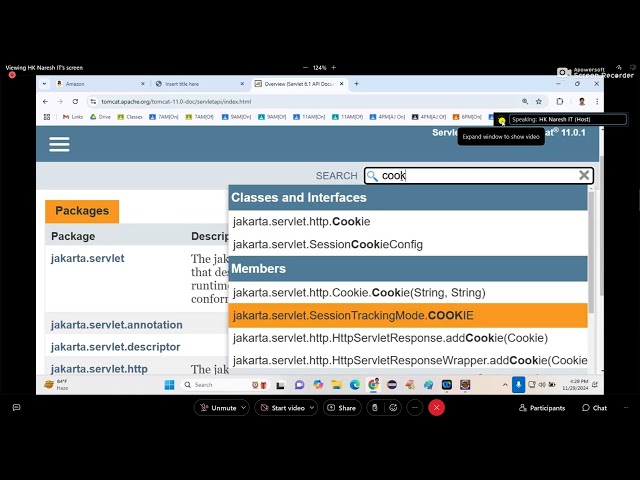The width and height of the screenshot is (640, 480).
Task: Open the 7AM[On] bookmark
Action: (164, 117)
